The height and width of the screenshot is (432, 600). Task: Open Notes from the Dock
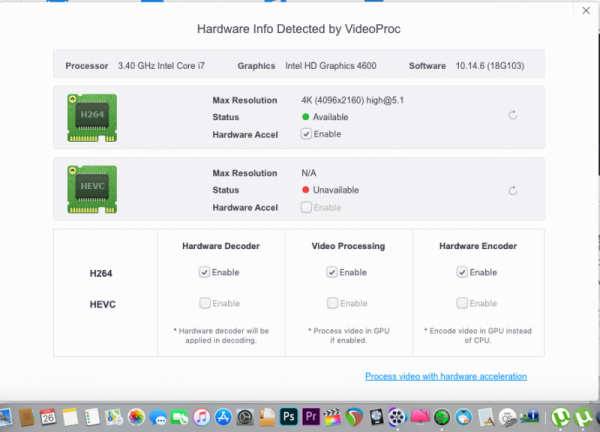click(70, 417)
